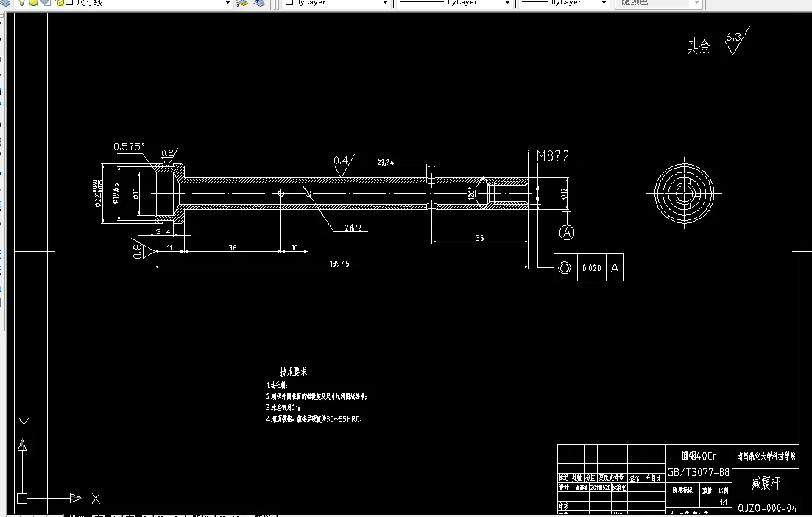812x517 pixels.
Task: Select the 11 dimension text
Action: (x=169, y=248)
